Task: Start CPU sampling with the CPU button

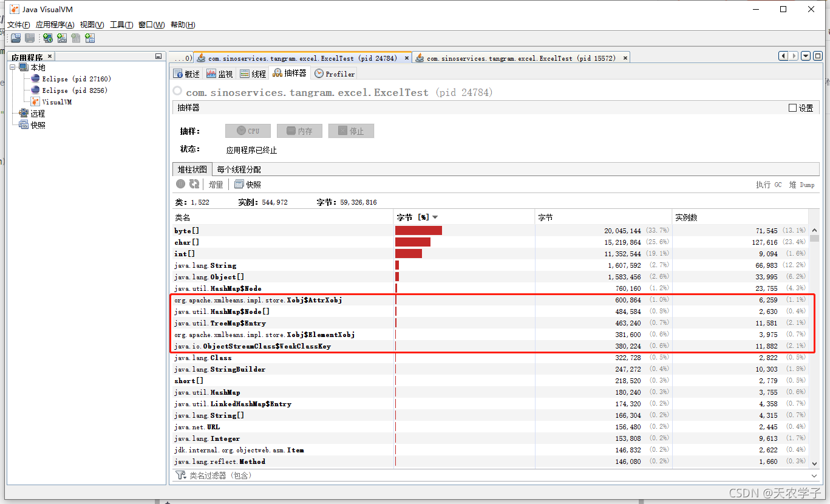Action: [248, 131]
